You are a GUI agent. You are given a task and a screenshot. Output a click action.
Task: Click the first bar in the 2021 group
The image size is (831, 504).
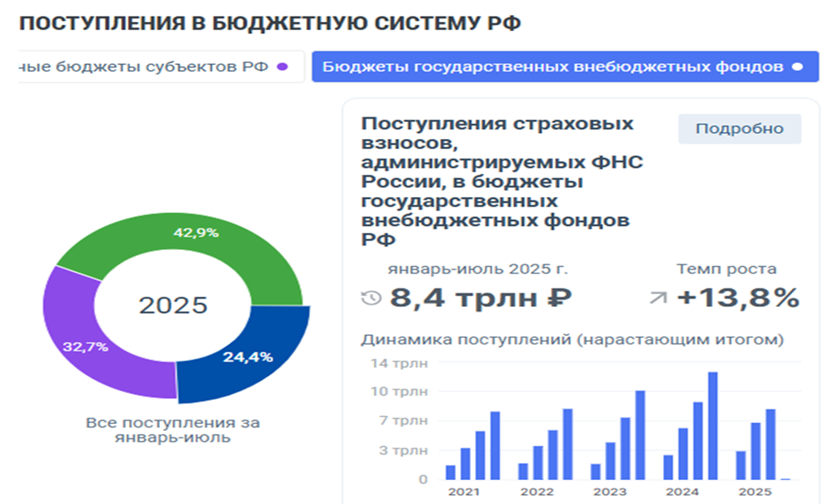tap(450, 472)
